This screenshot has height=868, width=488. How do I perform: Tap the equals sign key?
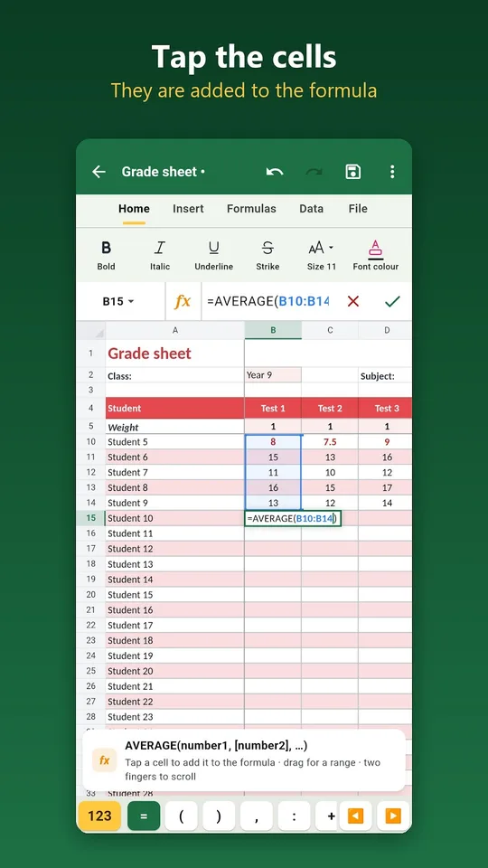point(144,816)
